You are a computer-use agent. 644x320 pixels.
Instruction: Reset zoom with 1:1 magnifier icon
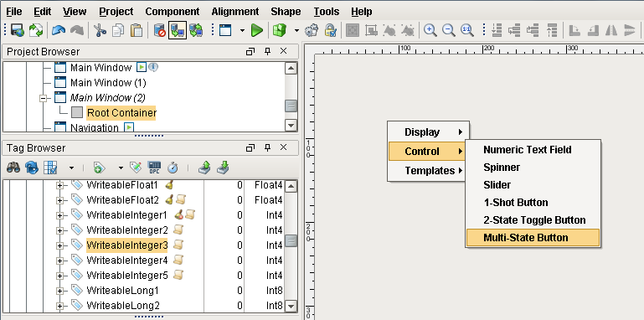(x=467, y=30)
